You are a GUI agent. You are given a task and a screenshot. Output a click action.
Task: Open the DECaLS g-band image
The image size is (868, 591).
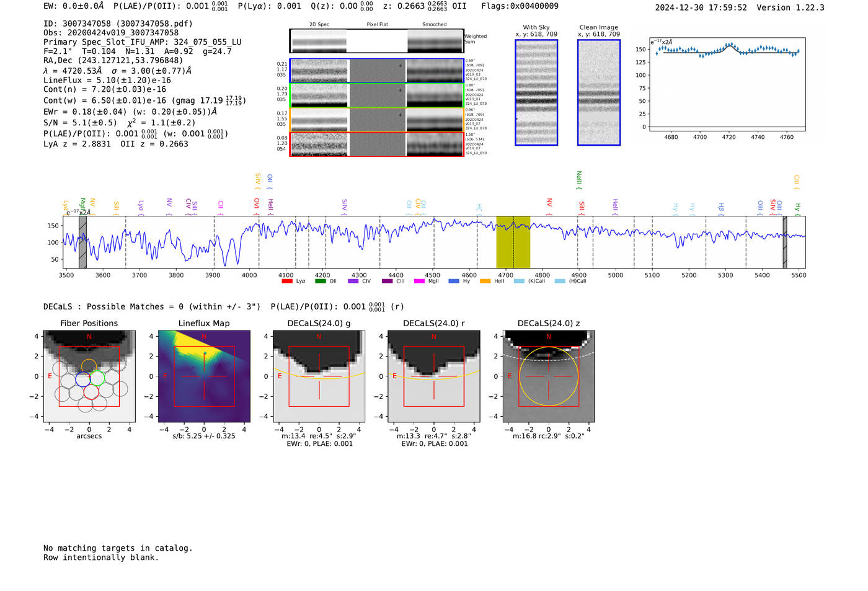pos(319,376)
